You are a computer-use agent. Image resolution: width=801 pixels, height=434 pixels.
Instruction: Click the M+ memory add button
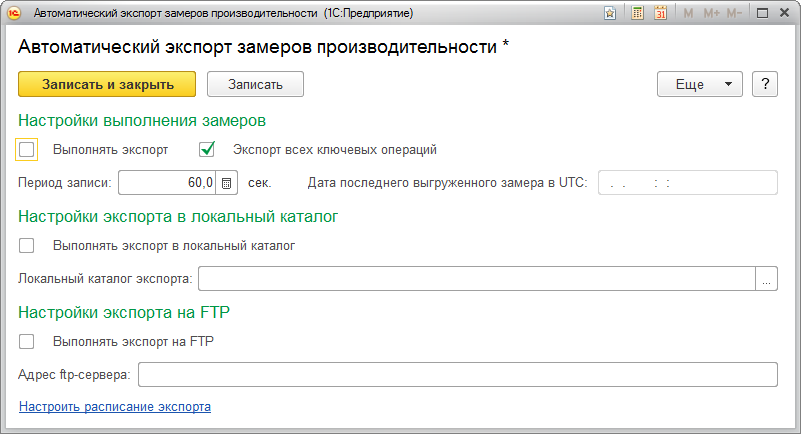(712, 15)
